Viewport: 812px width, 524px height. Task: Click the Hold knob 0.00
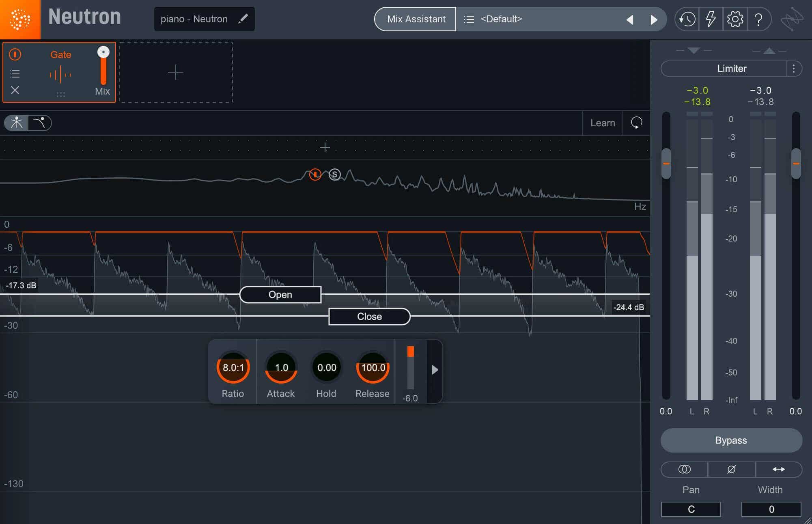click(327, 367)
